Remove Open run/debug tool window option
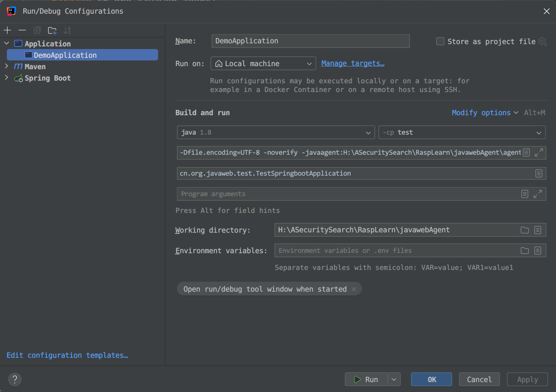Image resolution: width=556 pixels, height=392 pixels. [x=354, y=289]
